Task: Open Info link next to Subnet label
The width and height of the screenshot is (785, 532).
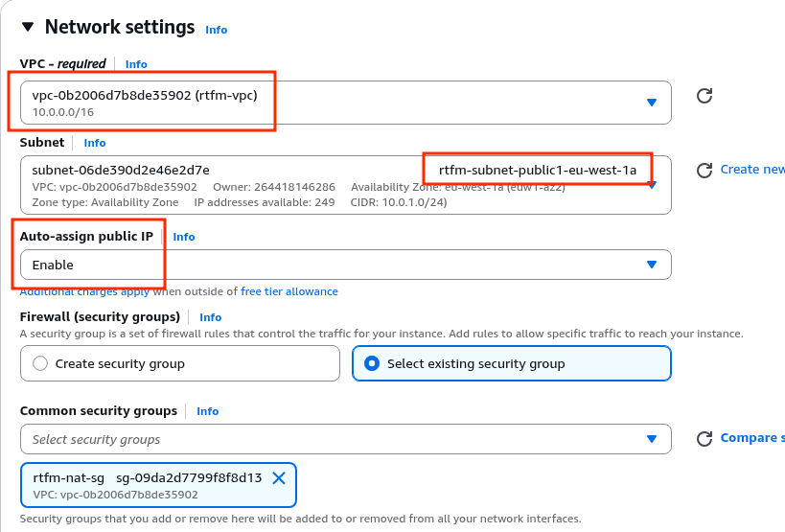Action: click(x=95, y=143)
